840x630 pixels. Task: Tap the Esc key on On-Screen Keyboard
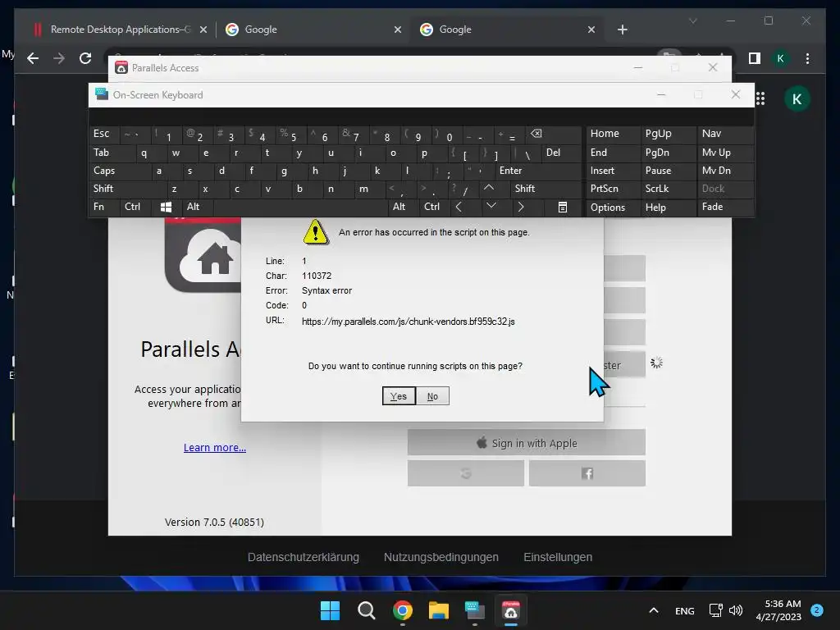coord(104,134)
